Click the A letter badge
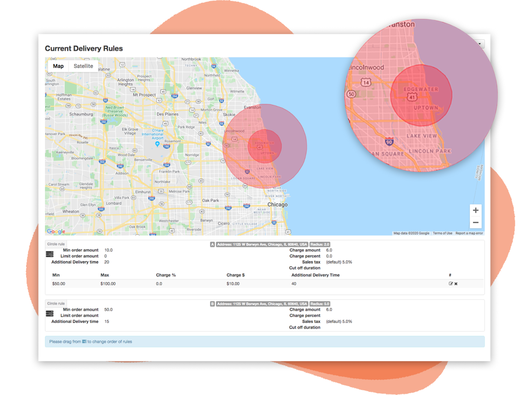The image size is (532, 395). [x=212, y=244]
